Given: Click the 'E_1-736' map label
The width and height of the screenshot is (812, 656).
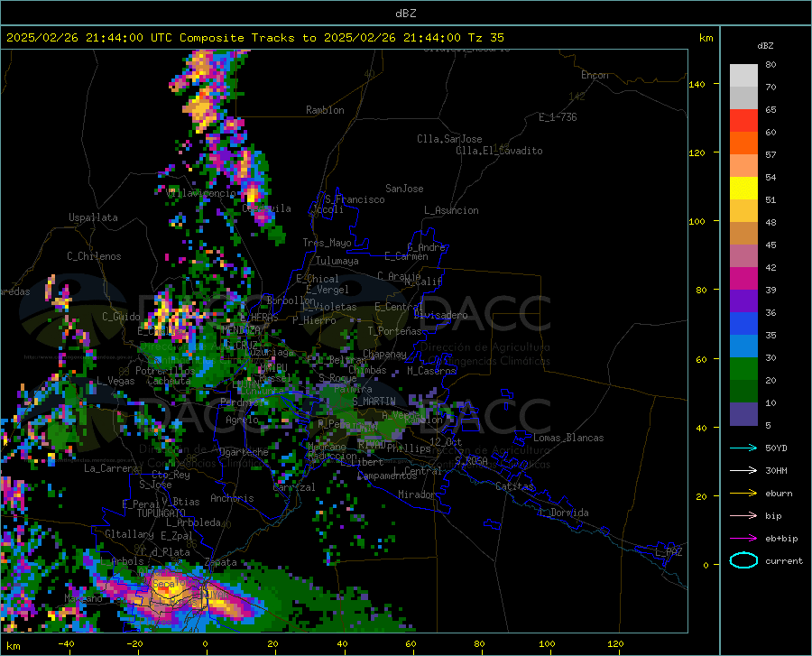Looking at the screenshot, I should tap(558, 117).
